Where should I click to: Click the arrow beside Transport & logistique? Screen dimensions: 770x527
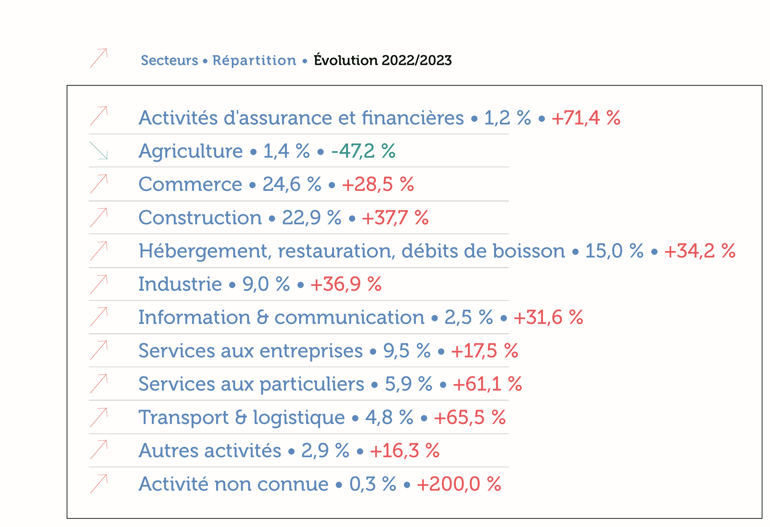(x=98, y=417)
